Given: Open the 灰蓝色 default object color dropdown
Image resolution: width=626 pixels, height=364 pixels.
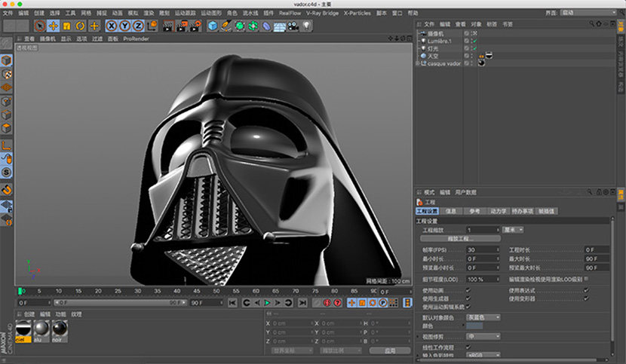Looking at the screenshot, I should tap(483, 317).
